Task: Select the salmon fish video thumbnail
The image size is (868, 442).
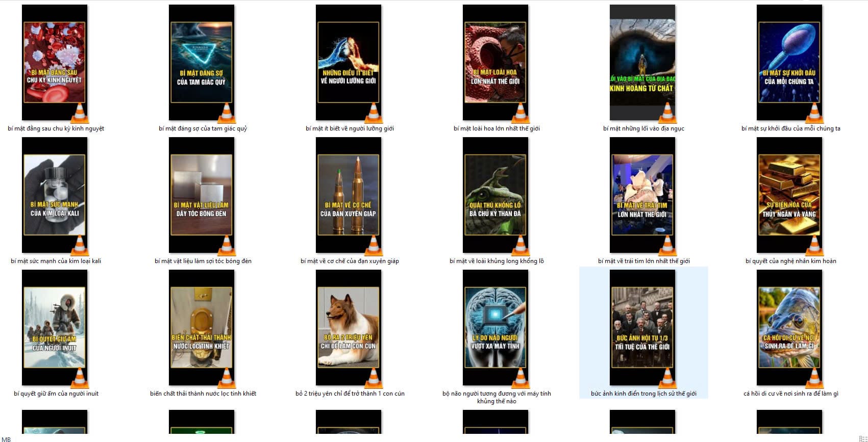Action: pyautogui.click(x=789, y=328)
